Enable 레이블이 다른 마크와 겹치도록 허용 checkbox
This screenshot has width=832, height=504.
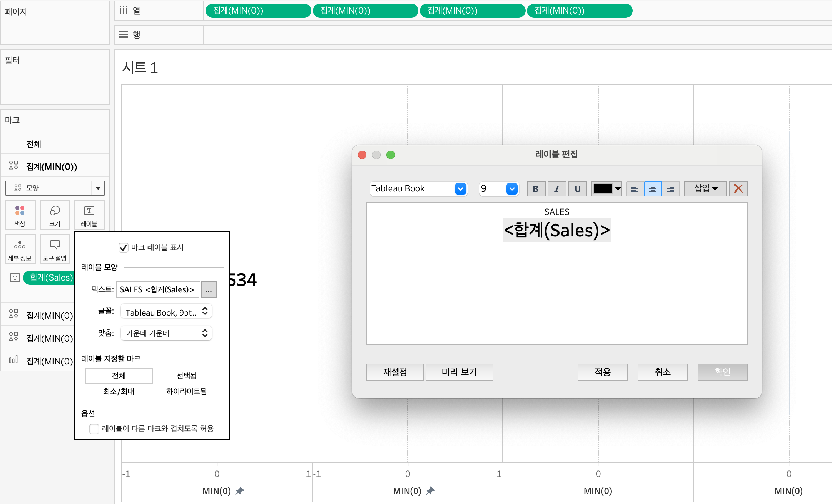click(94, 429)
